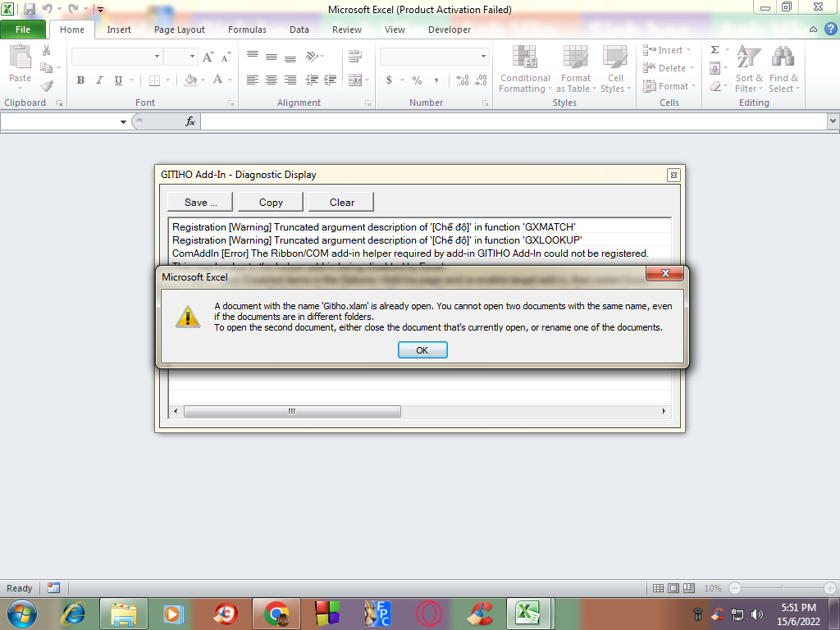This screenshot has height=630, width=840.
Task: Click the Increase Decimal icon
Action: click(463, 80)
